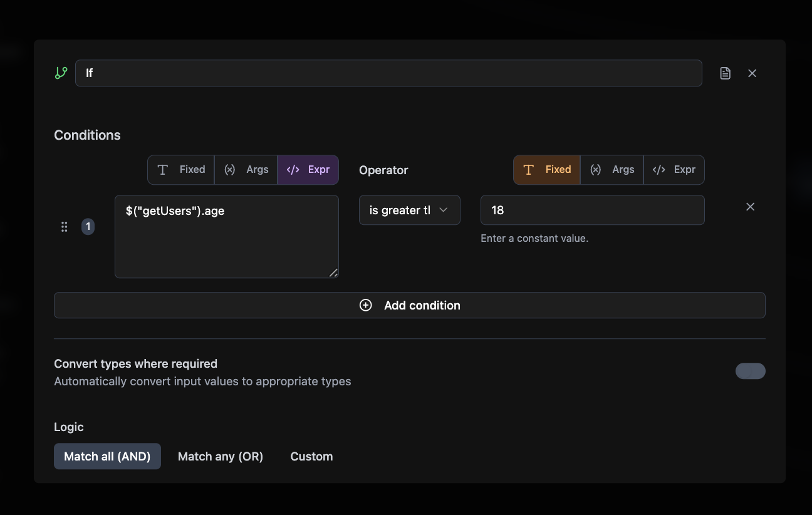
Task: Select Args mode for the right value
Action: (x=612, y=170)
